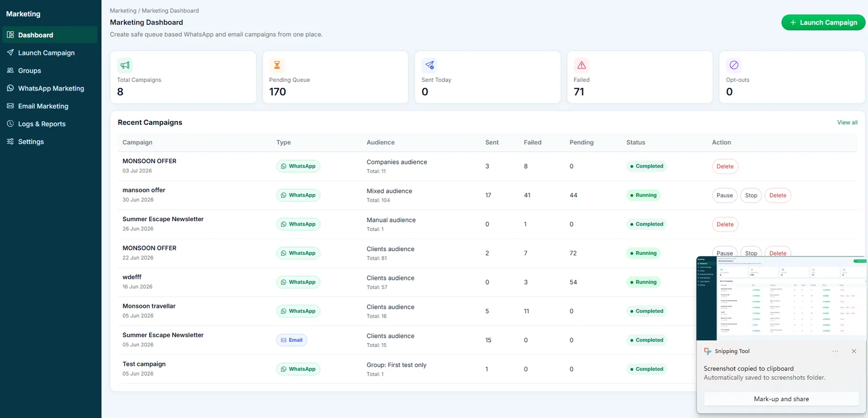Screen dimensions: 868x418
Task: Click the hourglass icon on Pending Queue card
Action: [277, 65]
